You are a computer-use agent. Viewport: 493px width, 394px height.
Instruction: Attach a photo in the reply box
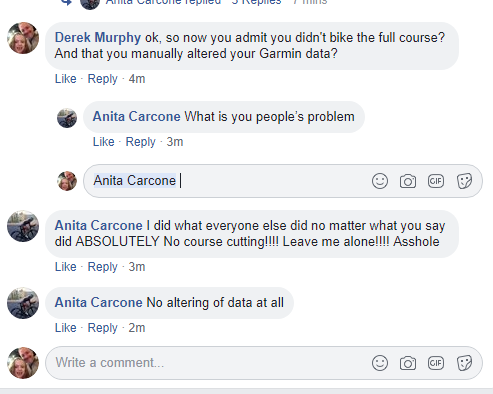[x=408, y=181]
